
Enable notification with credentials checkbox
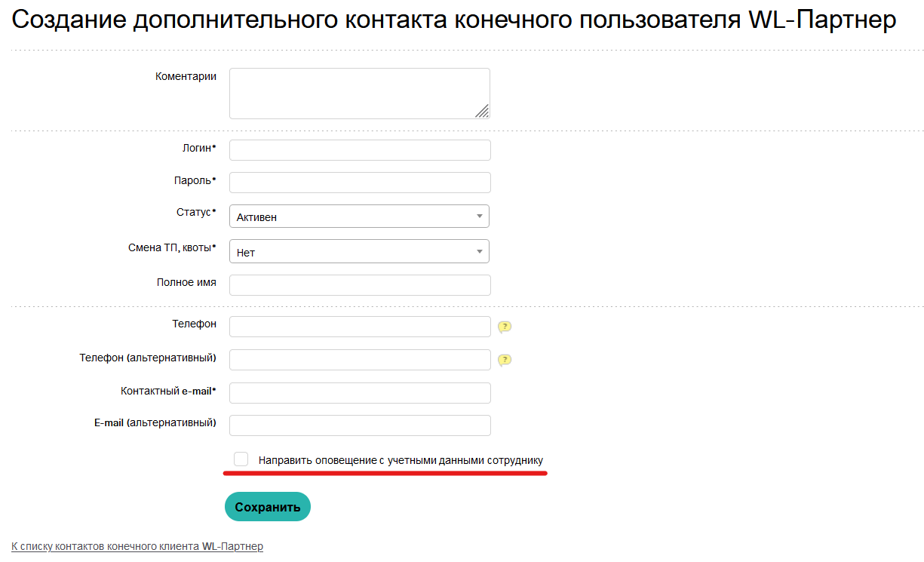(241, 459)
